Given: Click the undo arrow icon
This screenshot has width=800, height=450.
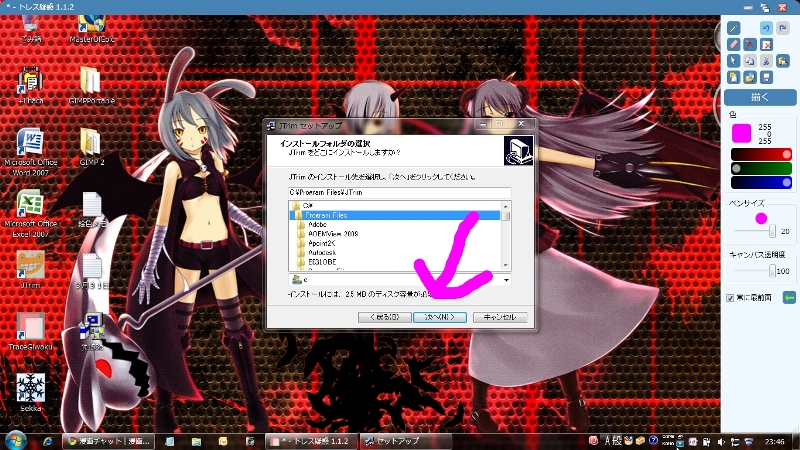Looking at the screenshot, I should 766,28.
